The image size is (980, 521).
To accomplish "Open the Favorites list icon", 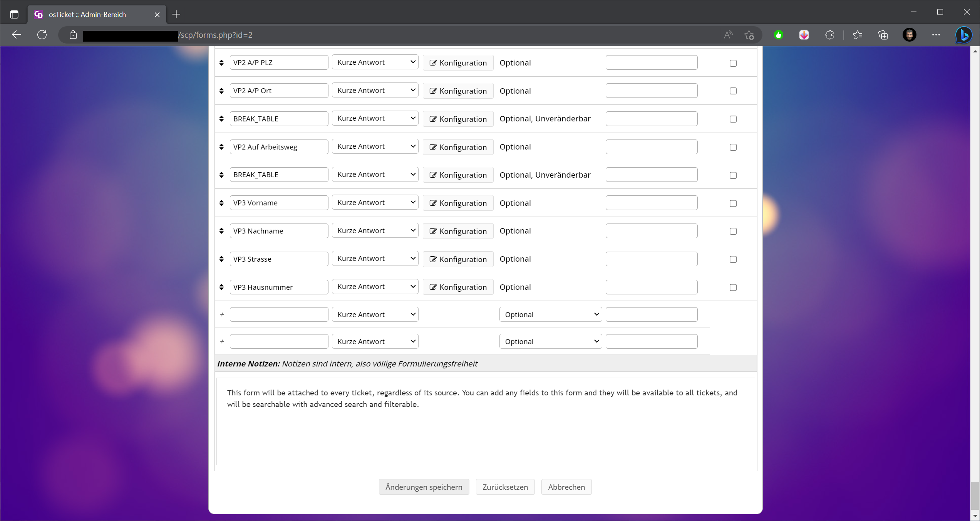I will click(857, 35).
